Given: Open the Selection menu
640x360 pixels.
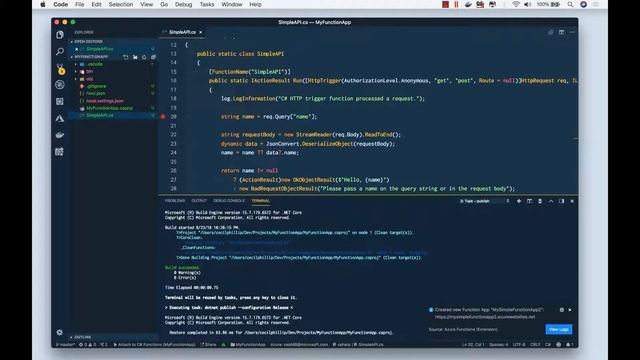Looking at the screenshot, I should (x=121, y=4).
